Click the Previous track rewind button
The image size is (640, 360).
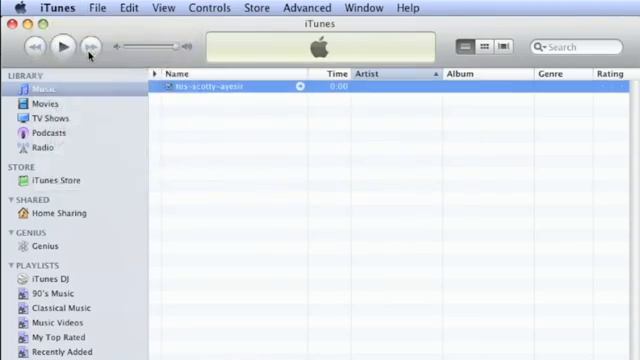pyautogui.click(x=35, y=47)
